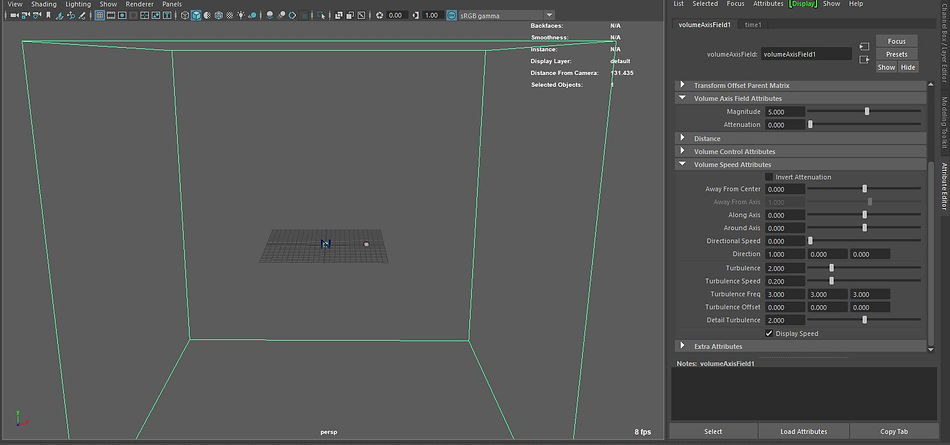Click the Select Camera icon in panel toolbar
950x445 pixels.
[x=14, y=15]
